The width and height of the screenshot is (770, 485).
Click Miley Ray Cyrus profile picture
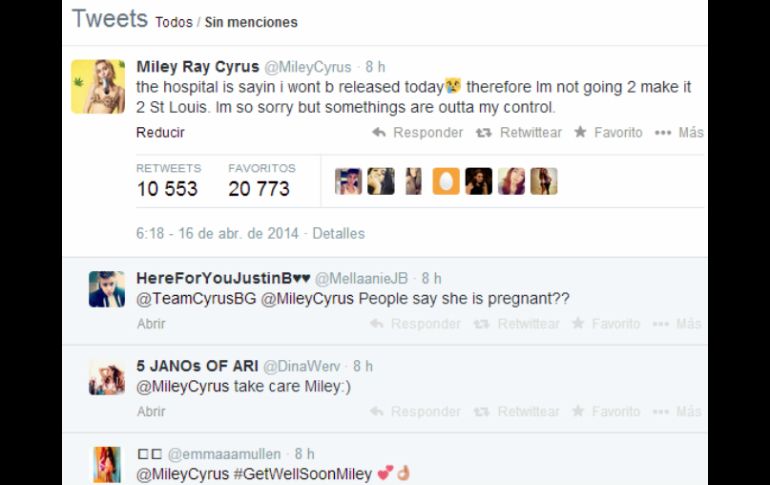(98, 86)
